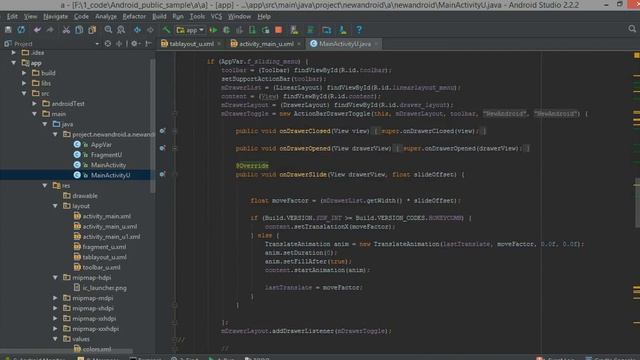Click the Synchronize icon in the toolbar
Viewport: 640px width, 360px height.
pos(21,30)
